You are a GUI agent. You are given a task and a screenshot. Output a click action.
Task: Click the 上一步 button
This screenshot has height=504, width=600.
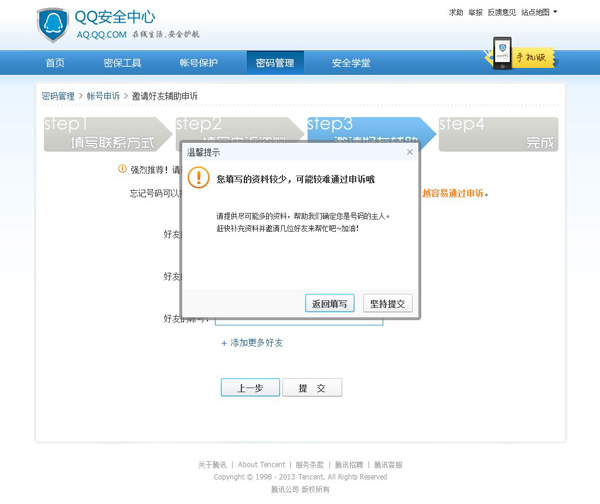tap(250, 388)
